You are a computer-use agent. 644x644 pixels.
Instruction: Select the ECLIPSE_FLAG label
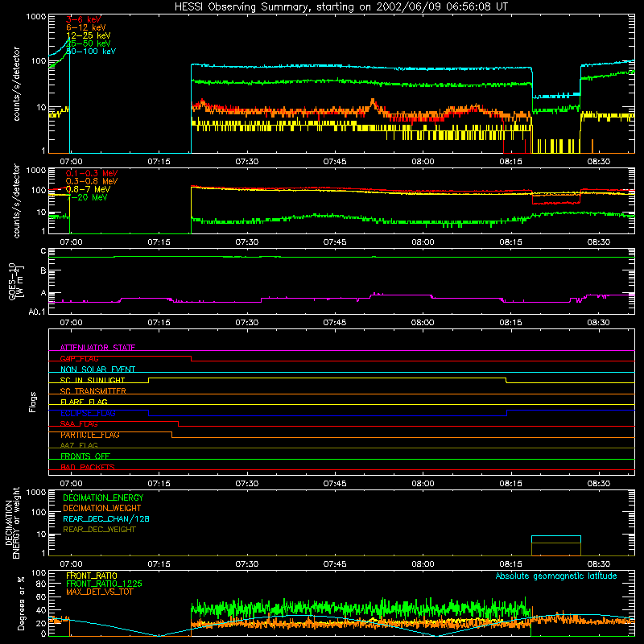point(88,413)
